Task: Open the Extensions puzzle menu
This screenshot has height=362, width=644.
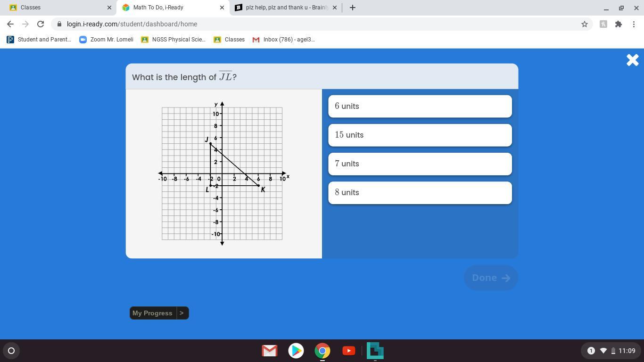Action: click(619, 24)
